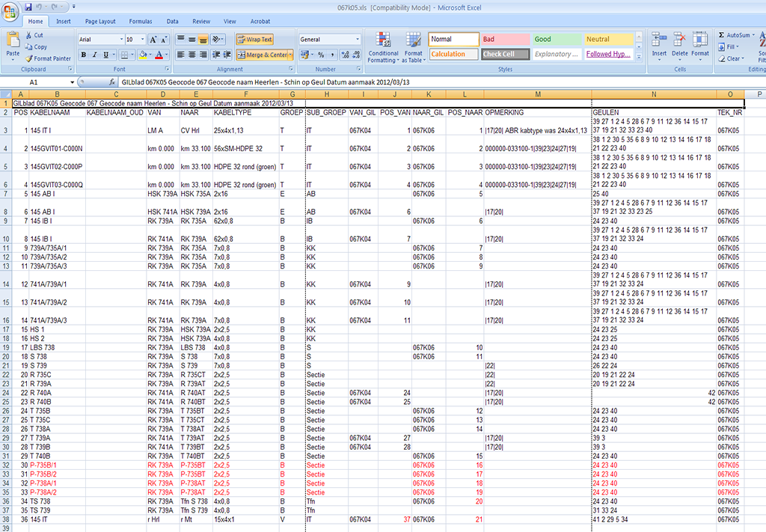This screenshot has height=532, width=766.
Task: Open the Office Button menu
Action: click(x=10, y=10)
